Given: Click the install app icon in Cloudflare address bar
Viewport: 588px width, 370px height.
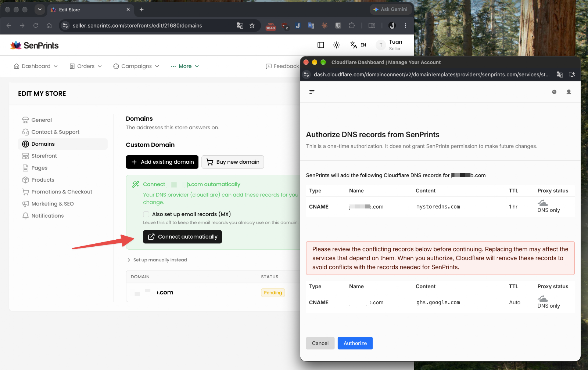Looking at the screenshot, I should click(x=572, y=75).
